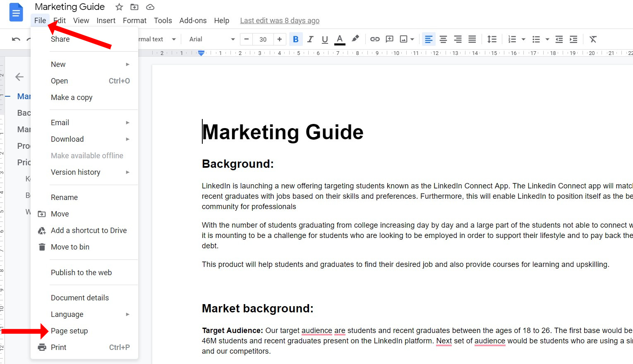Click the undo arrow icon
The image size is (633, 364).
tap(16, 39)
